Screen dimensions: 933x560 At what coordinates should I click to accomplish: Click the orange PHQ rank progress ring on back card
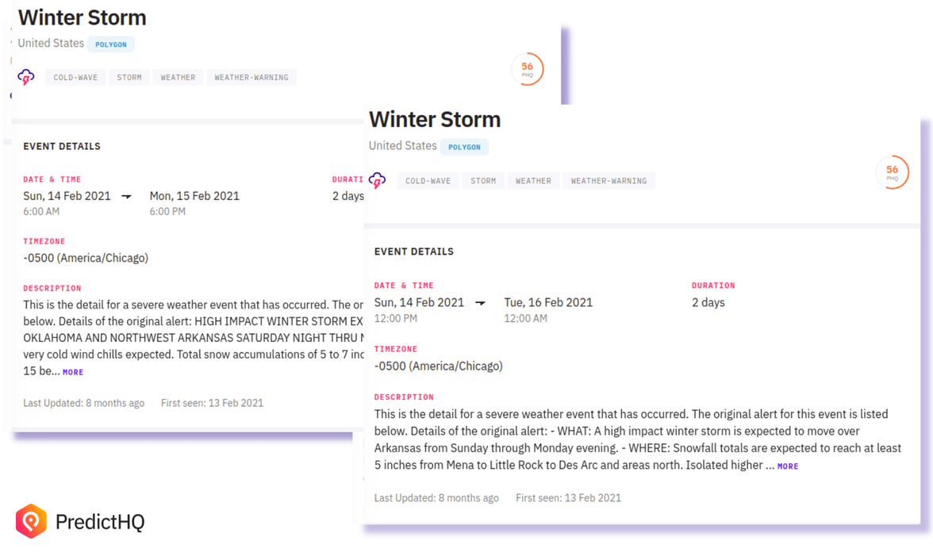point(893,172)
